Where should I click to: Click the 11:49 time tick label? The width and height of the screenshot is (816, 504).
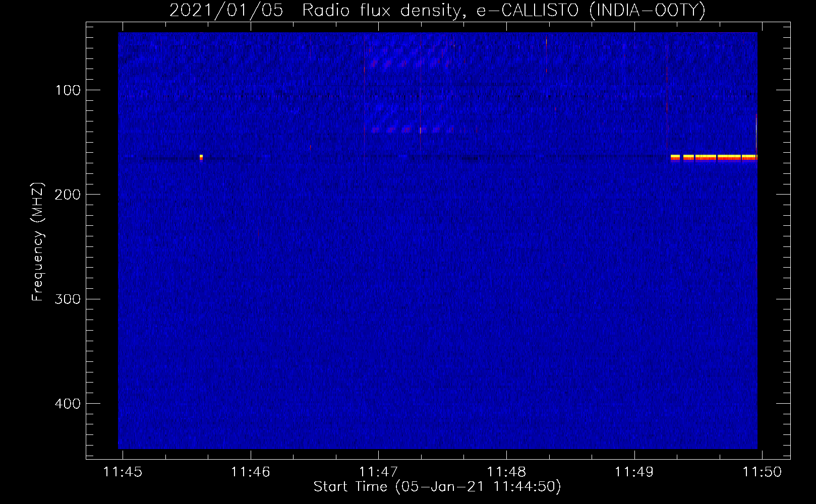click(634, 472)
